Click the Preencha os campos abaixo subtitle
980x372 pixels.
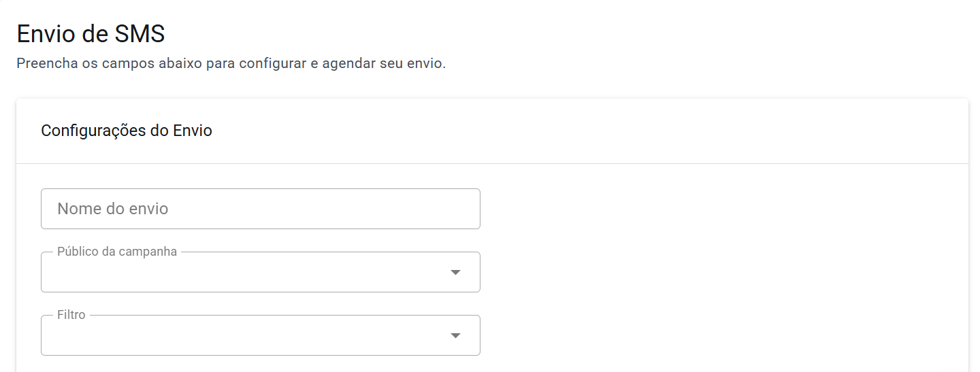click(231, 64)
